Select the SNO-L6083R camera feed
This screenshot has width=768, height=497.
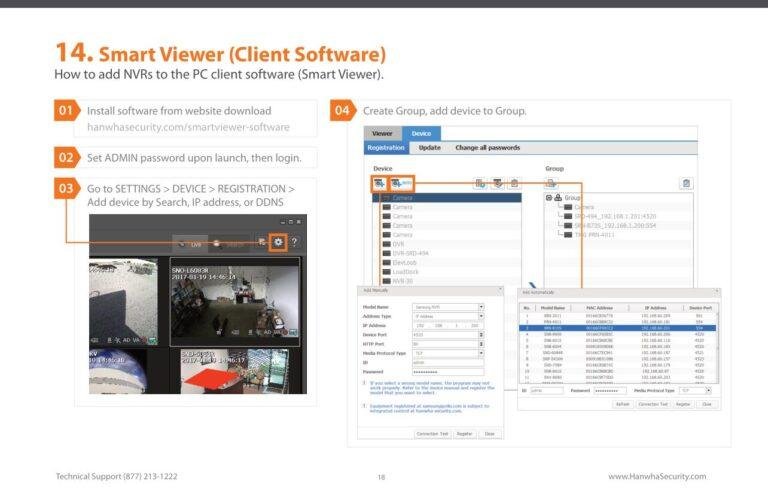(235, 301)
